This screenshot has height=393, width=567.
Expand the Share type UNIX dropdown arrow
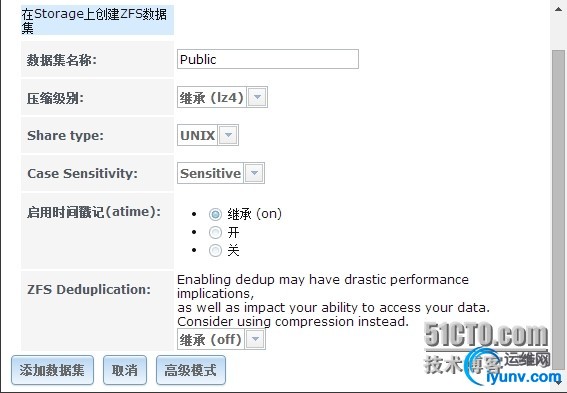[x=228, y=135]
